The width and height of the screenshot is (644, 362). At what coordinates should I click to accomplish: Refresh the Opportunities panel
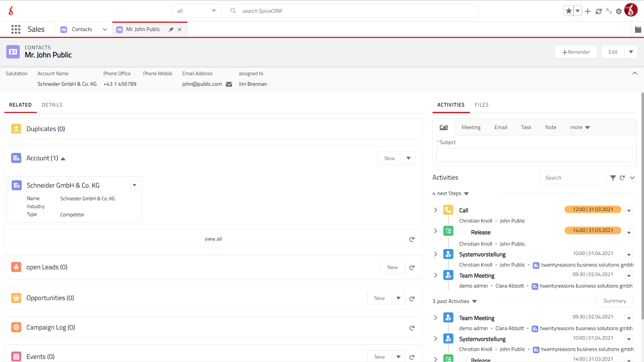tap(412, 298)
